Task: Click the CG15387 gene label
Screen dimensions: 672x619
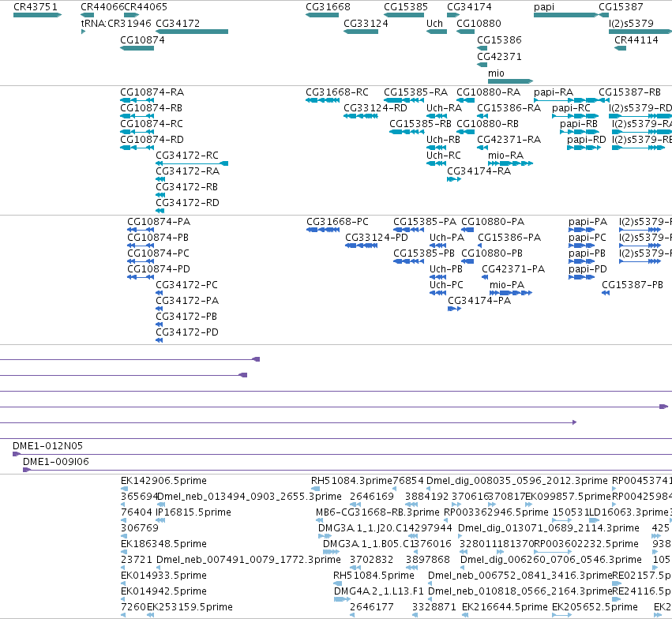Action: click(x=621, y=7)
